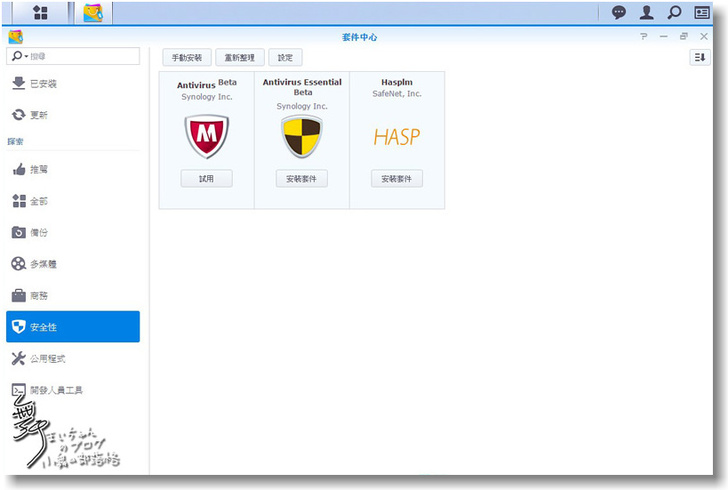Select 多媒體 multimedia category
The height and width of the screenshot is (490, 728).
tap(73, 264)
